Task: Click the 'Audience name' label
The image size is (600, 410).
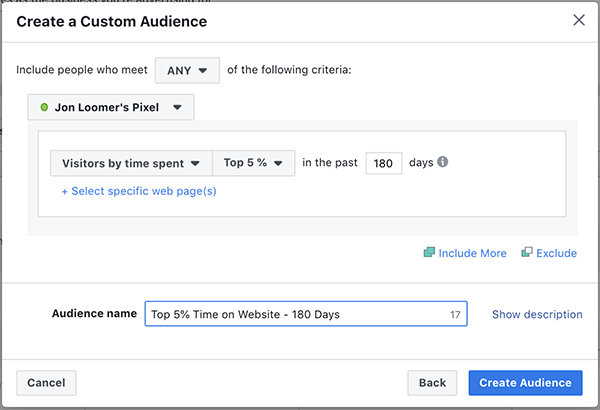Action: (94, 314)
